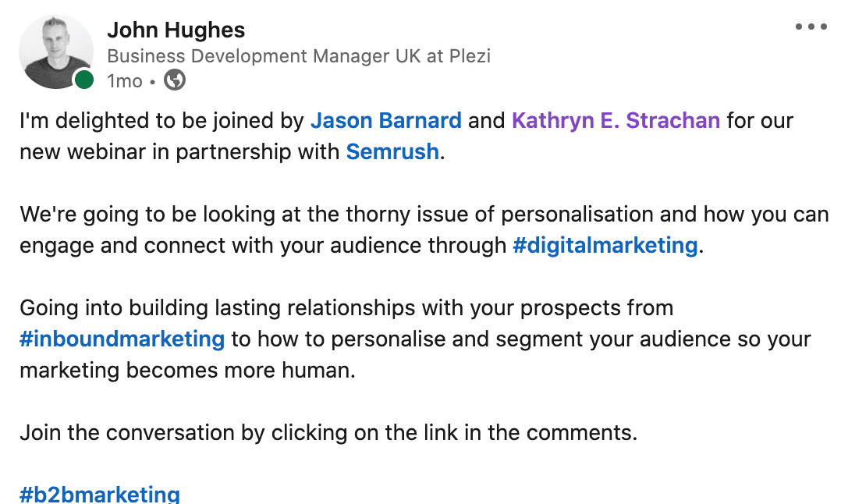This screenshot has height=504, width=841.
Task: Open the Semrush company link
Action: click(x=392, y=151)
